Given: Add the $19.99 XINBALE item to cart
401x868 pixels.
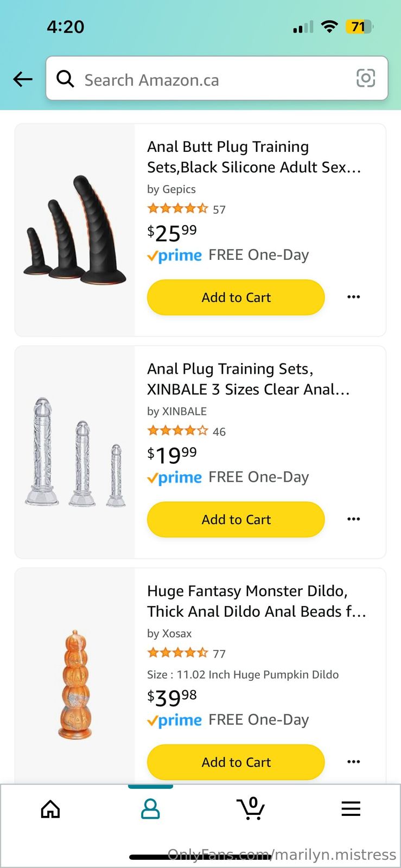Looking at the screenshot, I should 236,519.
